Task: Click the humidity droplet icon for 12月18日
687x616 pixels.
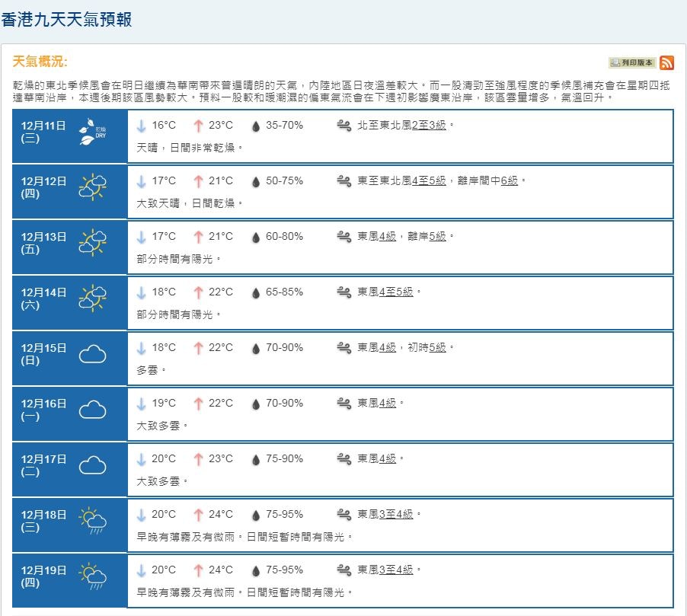Action: point(256,515)
